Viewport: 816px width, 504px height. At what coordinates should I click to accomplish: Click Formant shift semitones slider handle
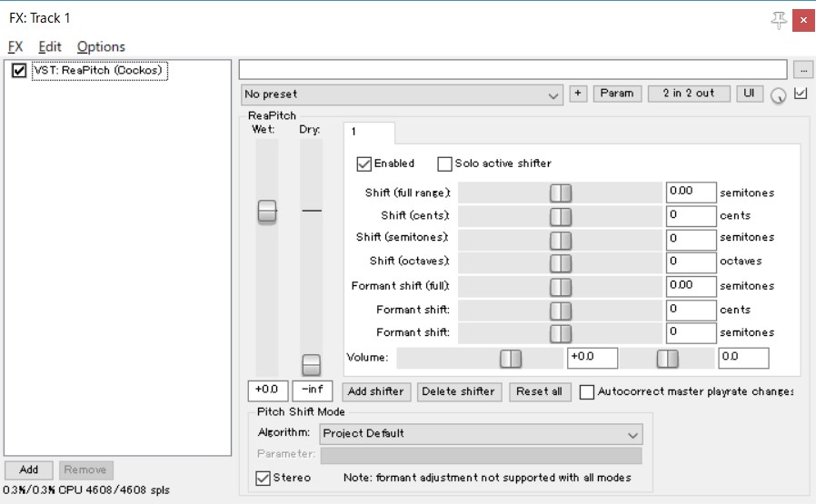561,333
